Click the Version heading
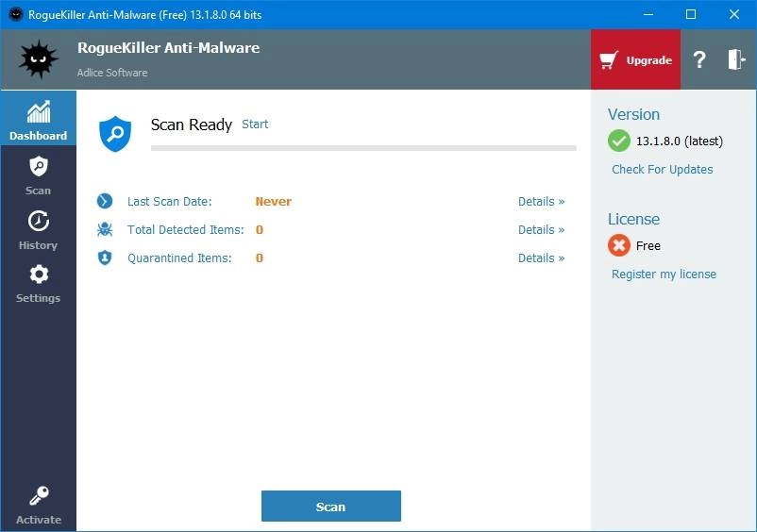 pyautogui.click(x=633, y=114)
